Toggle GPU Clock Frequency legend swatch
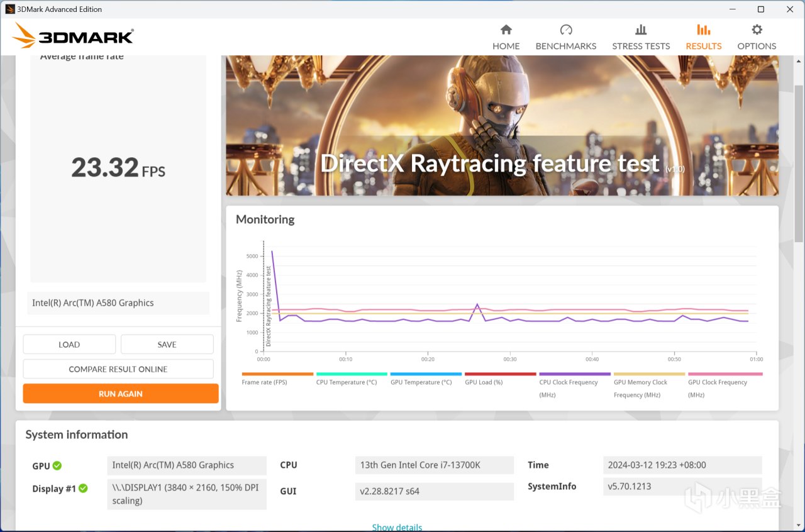 pyautogui.click(x=724, y=374)
